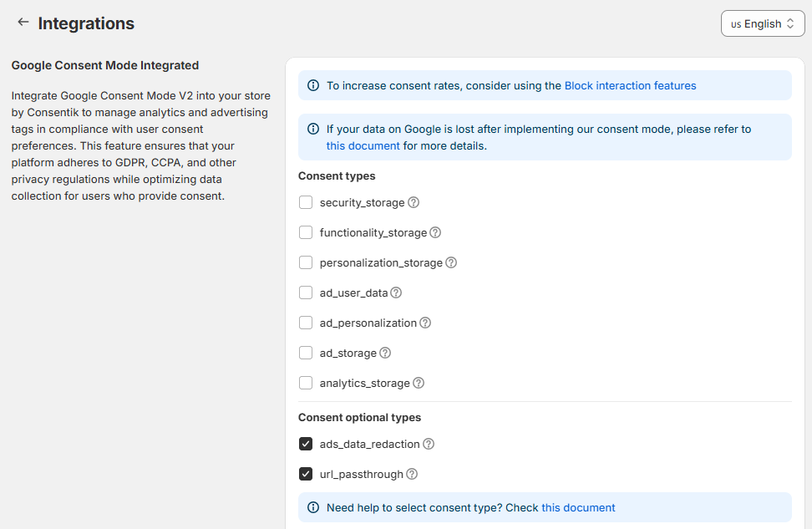Click help icon beside analytics_storage
This screenshot has width=812, height=529.
click(x=419, y=383)
